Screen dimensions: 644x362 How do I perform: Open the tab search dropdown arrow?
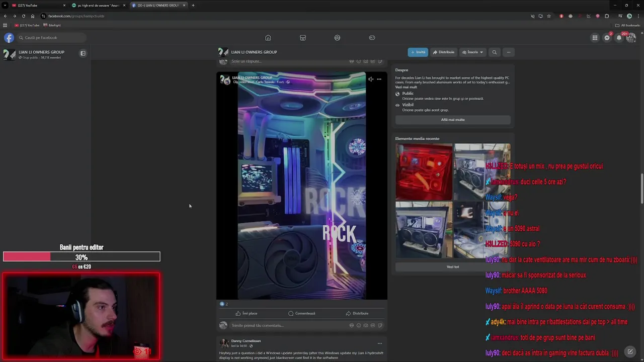(x=5, y=5)
